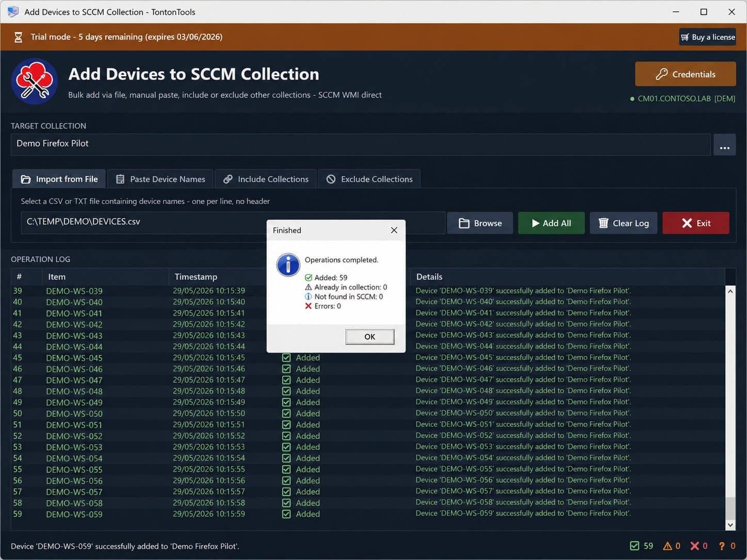Click the Add All button
This screenshot has width=747, height=560.
pyautogui.click(x=551, y=223)
